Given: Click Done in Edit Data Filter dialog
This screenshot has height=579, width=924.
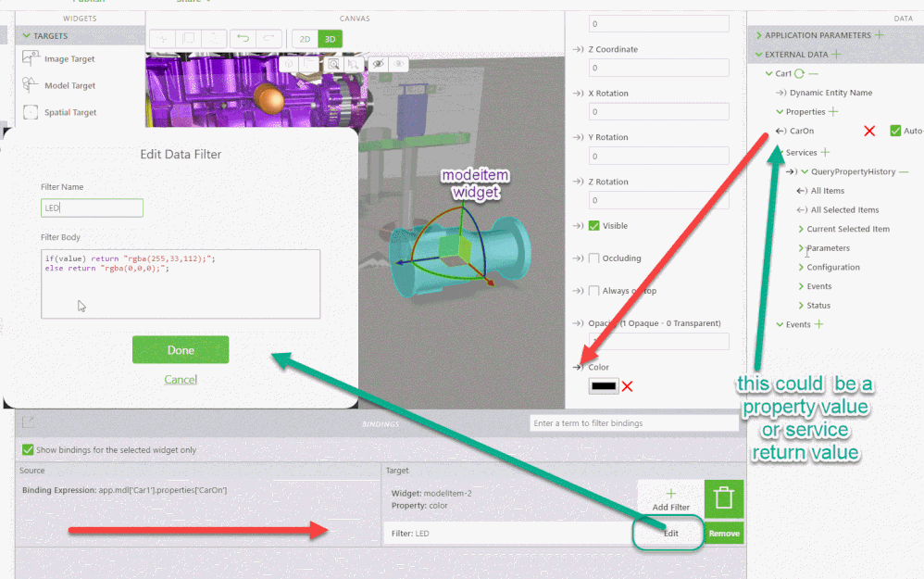Looking at the screenshot, I should (x=181, y=349).
